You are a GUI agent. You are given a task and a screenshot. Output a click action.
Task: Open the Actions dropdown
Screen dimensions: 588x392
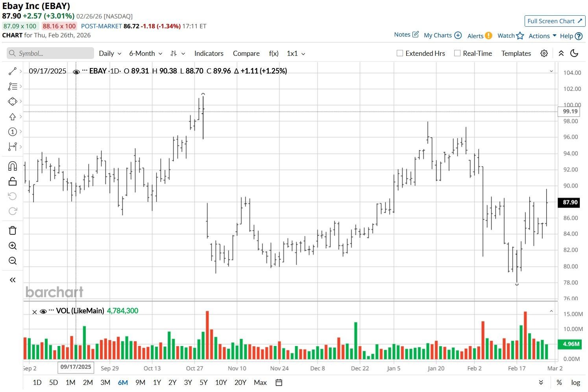542,36
